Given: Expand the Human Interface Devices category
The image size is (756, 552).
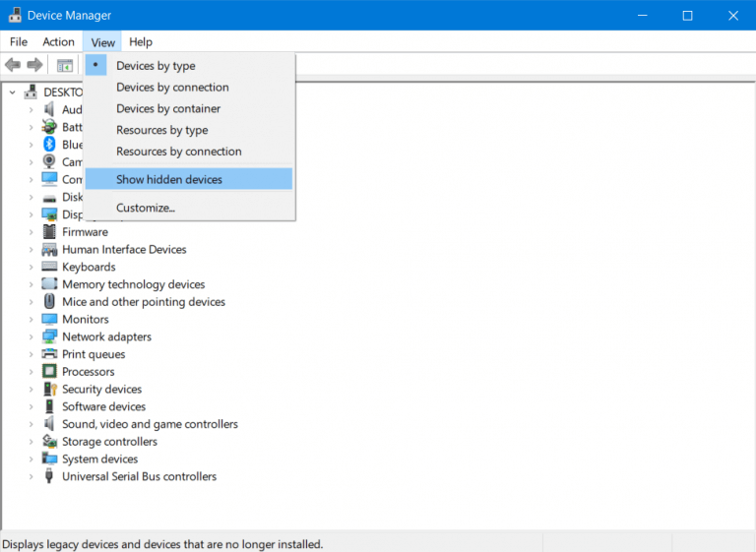Looking at the screenshot, I should (x=31, y=249).
